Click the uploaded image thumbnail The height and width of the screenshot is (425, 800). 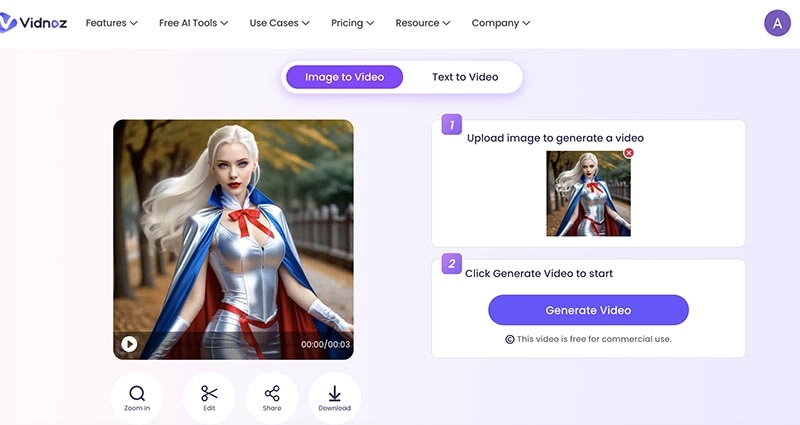pos(588,194)
